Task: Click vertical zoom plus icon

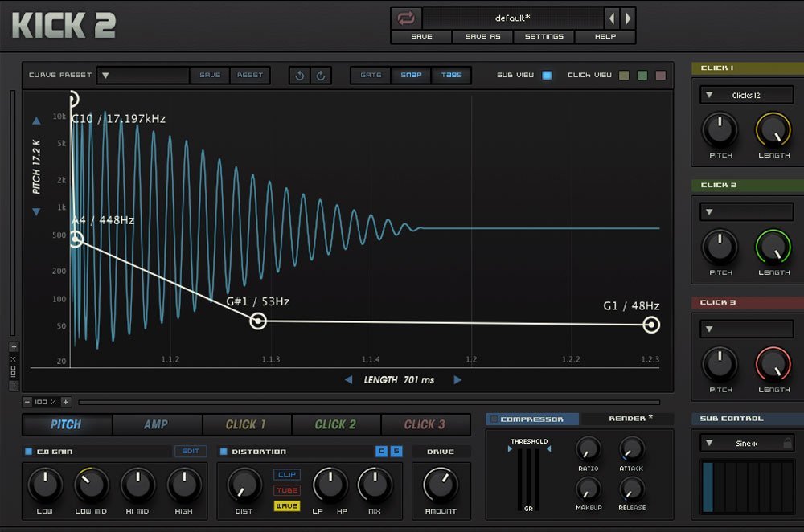Action: [14, 347]
